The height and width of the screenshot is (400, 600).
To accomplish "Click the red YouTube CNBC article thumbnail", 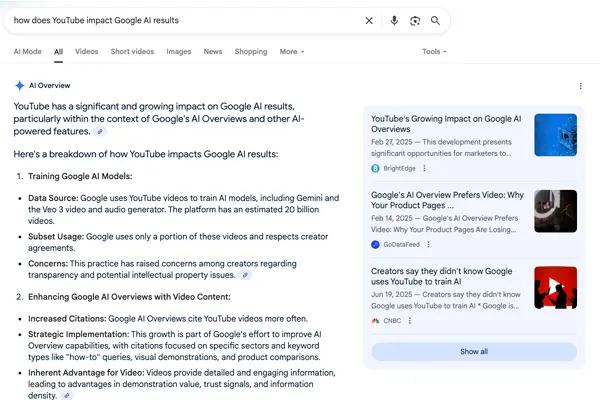I will [556, 287].
